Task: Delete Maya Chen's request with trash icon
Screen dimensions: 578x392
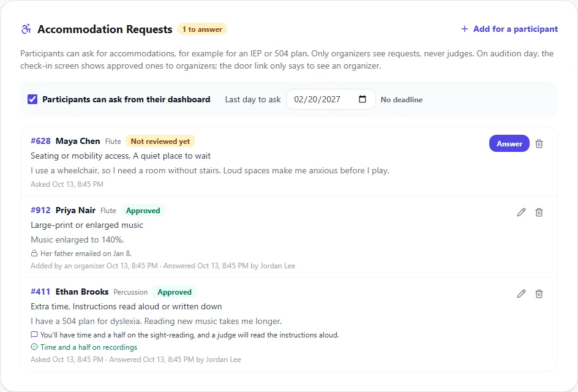Action: tap(539, 144)
